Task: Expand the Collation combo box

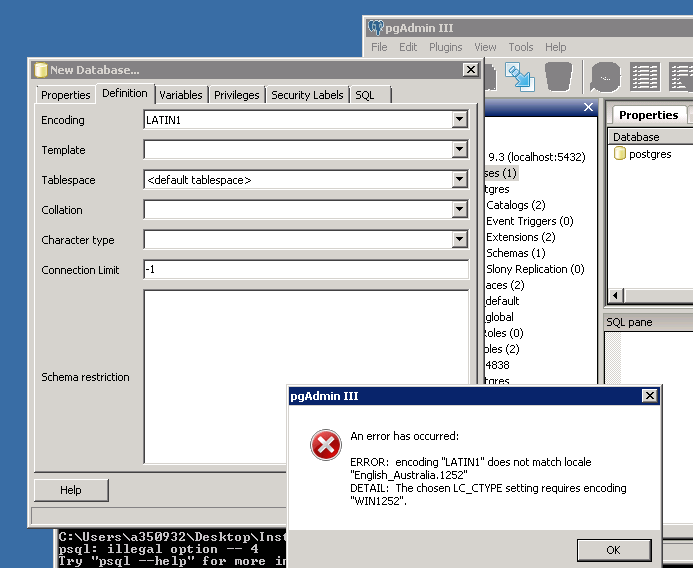Action: point(459,210)
